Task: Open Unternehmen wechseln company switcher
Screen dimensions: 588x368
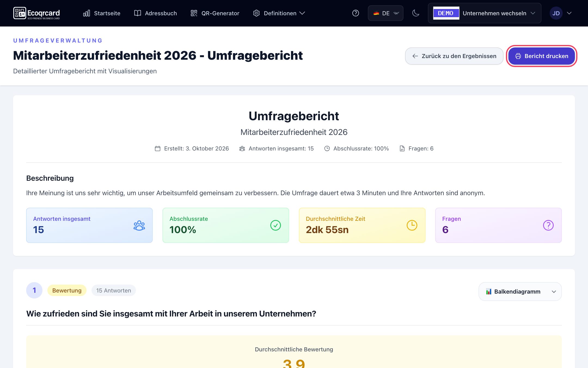Action: click(x=485, y=13)
